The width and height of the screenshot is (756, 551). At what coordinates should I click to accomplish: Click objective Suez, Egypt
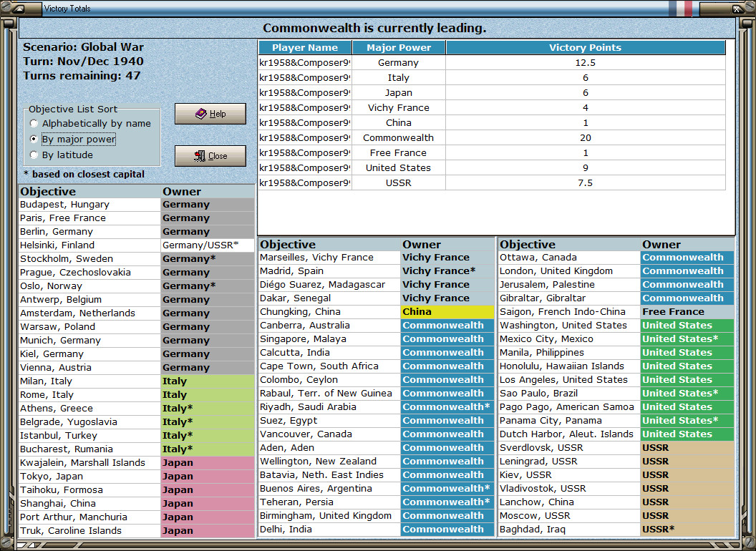(329, 420)
